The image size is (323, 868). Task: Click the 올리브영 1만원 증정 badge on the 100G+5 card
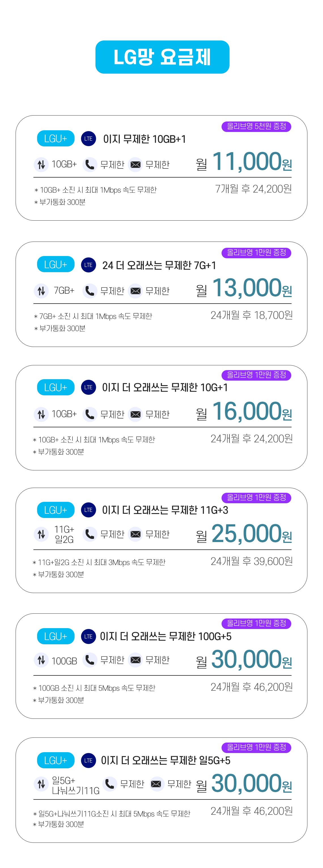click(x=256, y=623)
